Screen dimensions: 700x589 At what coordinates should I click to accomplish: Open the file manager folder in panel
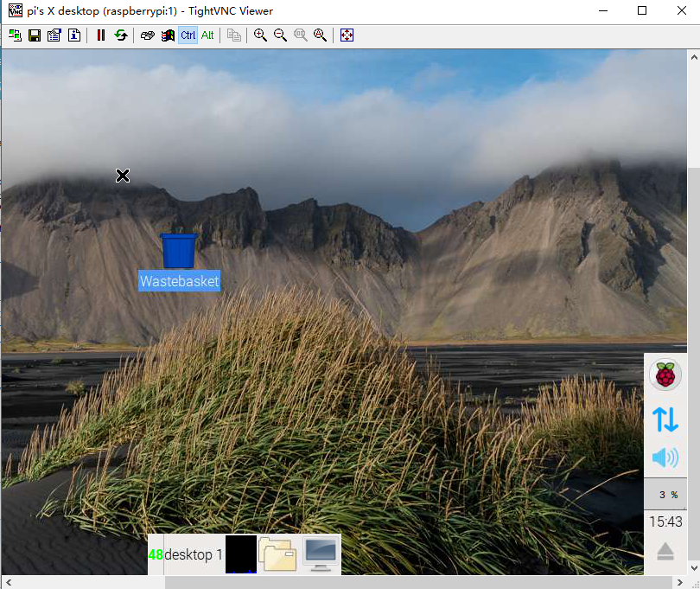(277, 554)
